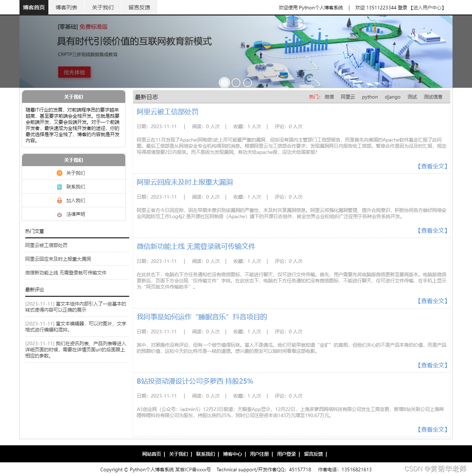The width and height of the screenshot is (472, 476).
Task: Click 用户登录 in the footer
Action: [286, 454]
